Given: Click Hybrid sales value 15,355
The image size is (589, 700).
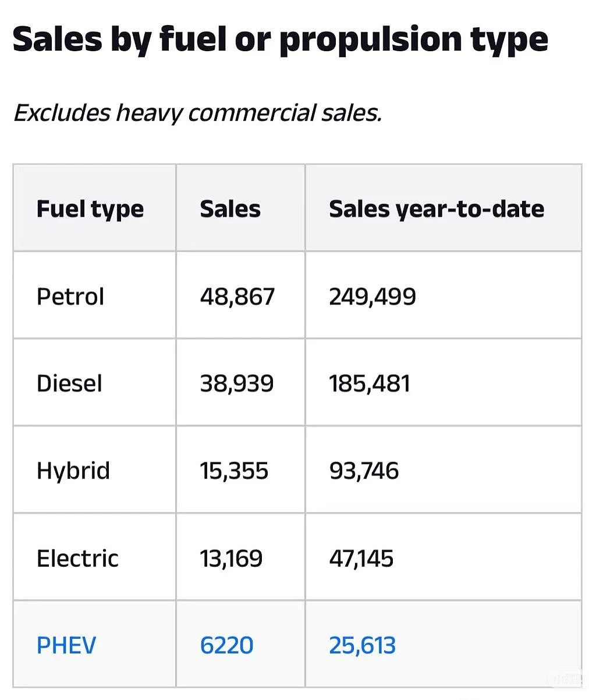Looking at the screenshot, I should [234, 471].
